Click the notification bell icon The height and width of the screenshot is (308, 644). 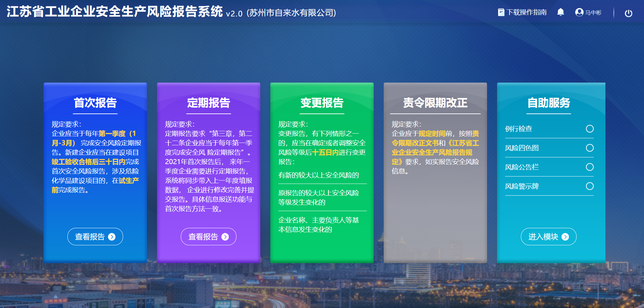pyautogui.click(x=560, y=12)
